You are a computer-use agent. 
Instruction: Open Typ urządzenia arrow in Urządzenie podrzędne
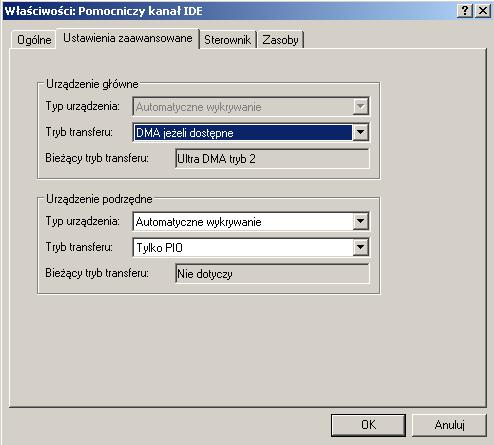tap(360, 221)
